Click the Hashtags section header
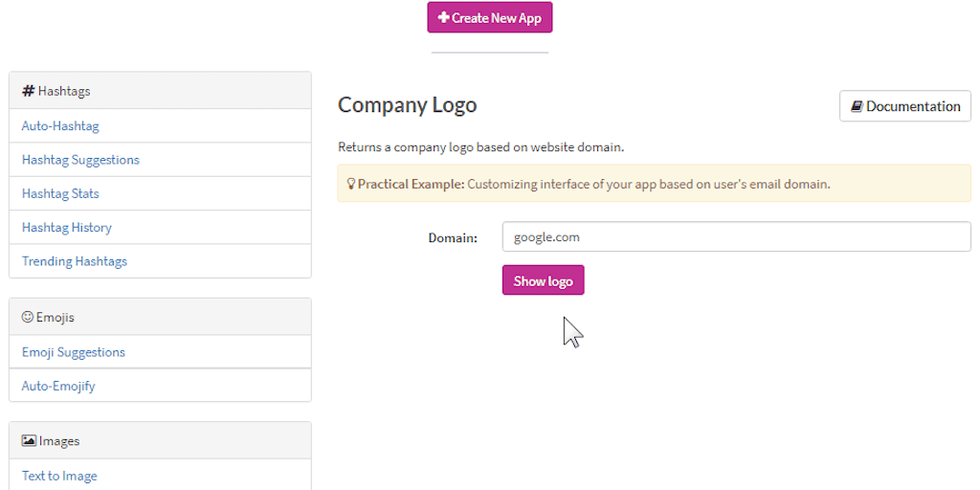The image size is (980, 490). tap(160, 91)
